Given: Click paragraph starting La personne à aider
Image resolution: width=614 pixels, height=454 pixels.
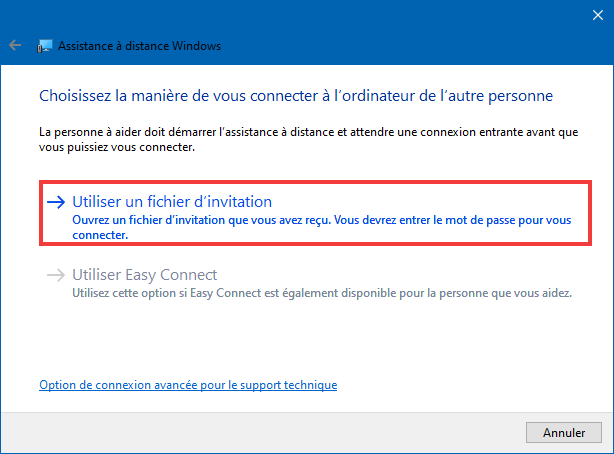Looking at the screenshot, I should (x=308, y=139).
